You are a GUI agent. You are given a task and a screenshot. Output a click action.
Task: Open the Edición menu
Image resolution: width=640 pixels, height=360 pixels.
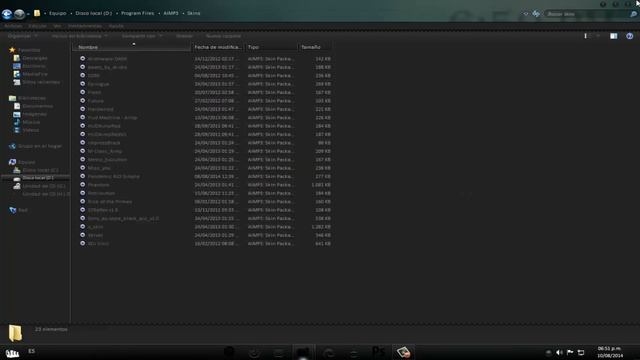[37, 26]
